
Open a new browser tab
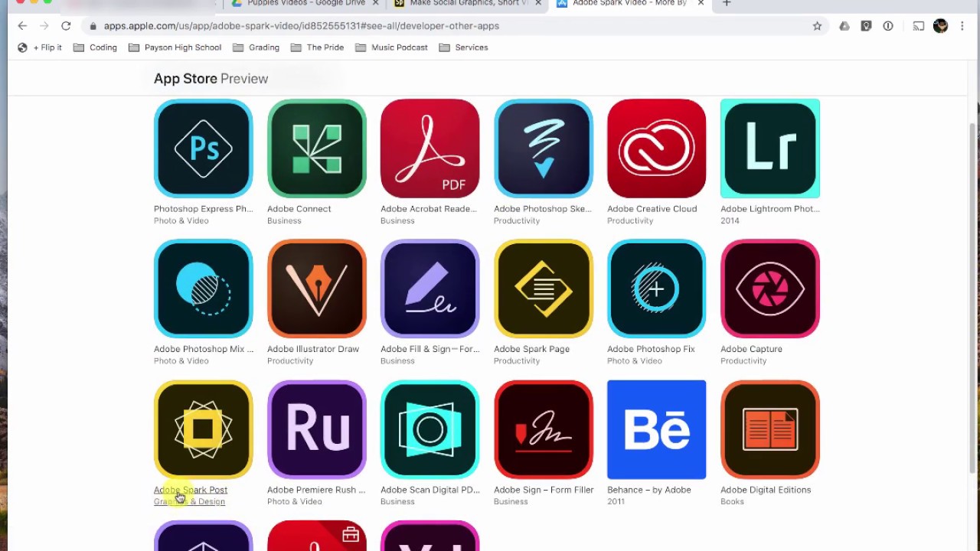[727, 3]
